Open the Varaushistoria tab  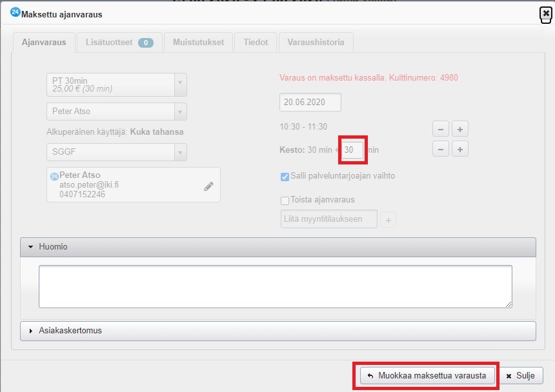[x=316, y=43]
